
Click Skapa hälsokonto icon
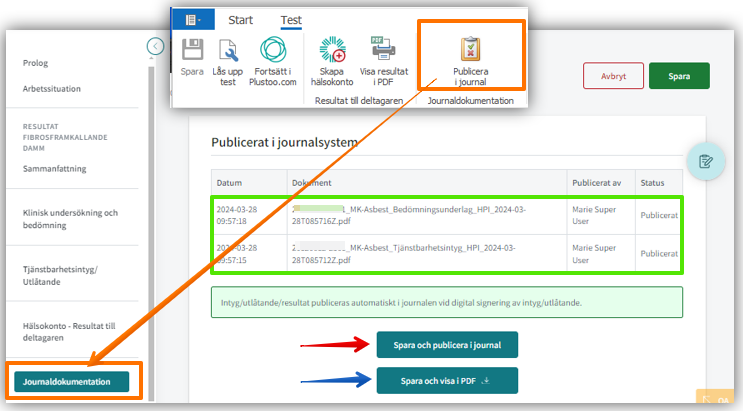click(x=332, y=49)
